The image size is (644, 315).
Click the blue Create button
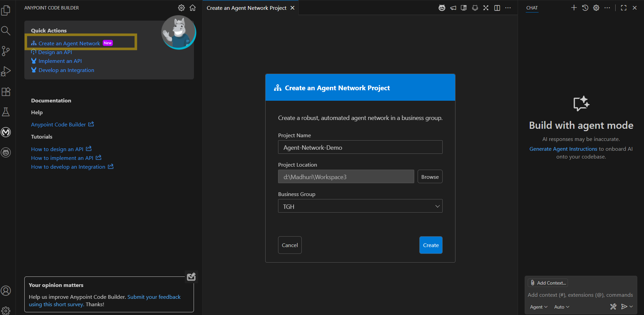click(431, 245)
